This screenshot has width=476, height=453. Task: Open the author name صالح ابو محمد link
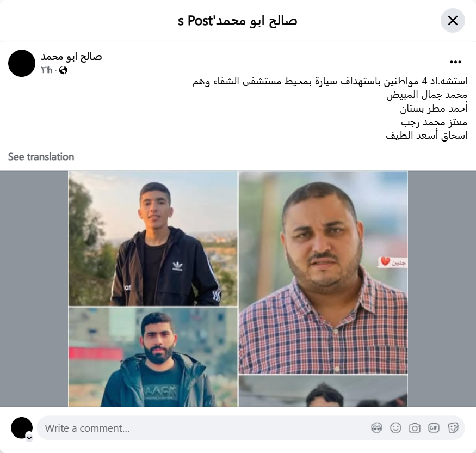tap(71, 57)
